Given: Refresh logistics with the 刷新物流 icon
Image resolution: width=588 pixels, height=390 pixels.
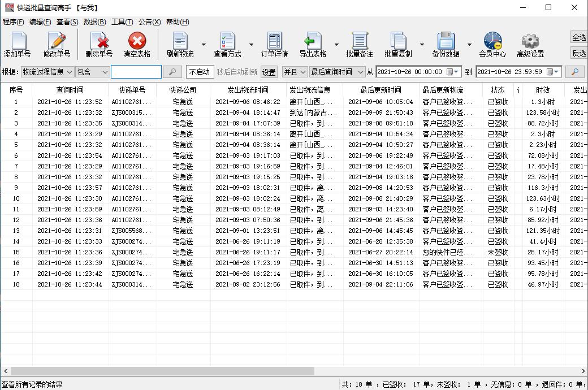Looking at the screenshot, I should (180, 44).
